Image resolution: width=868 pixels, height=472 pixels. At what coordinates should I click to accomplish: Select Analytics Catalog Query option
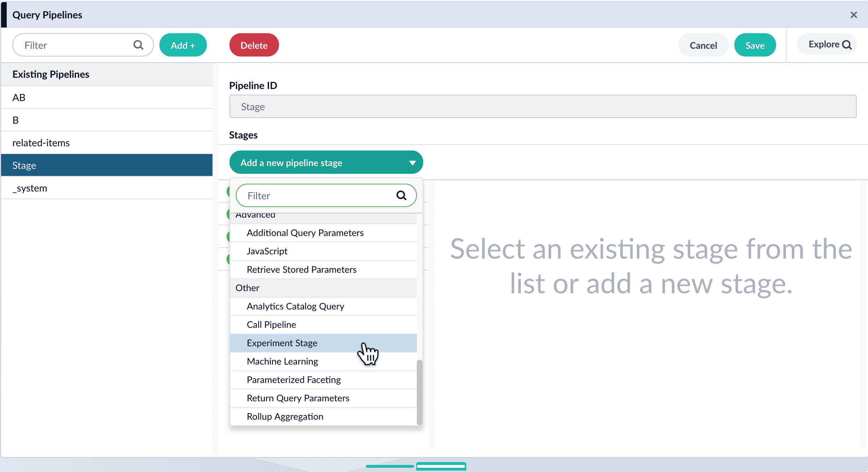pyautogui.click(x=295, y=306)
